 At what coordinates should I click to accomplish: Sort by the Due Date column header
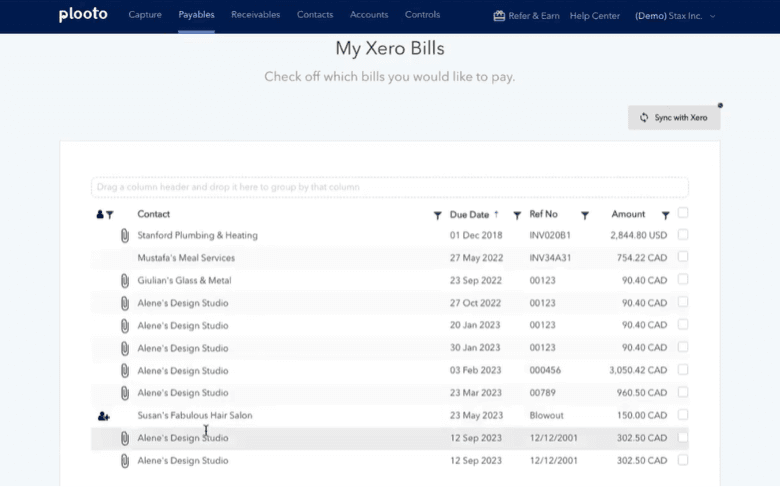point(469,214)
